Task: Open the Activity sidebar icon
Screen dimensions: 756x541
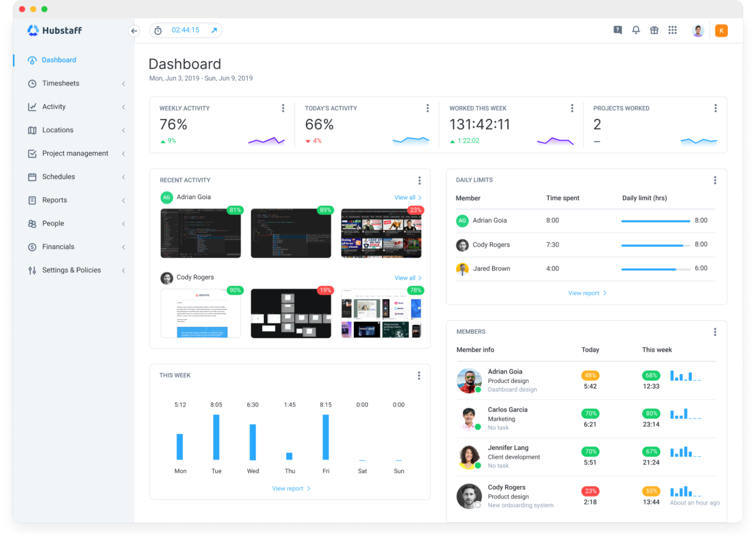Action: (x=32, y=106)
